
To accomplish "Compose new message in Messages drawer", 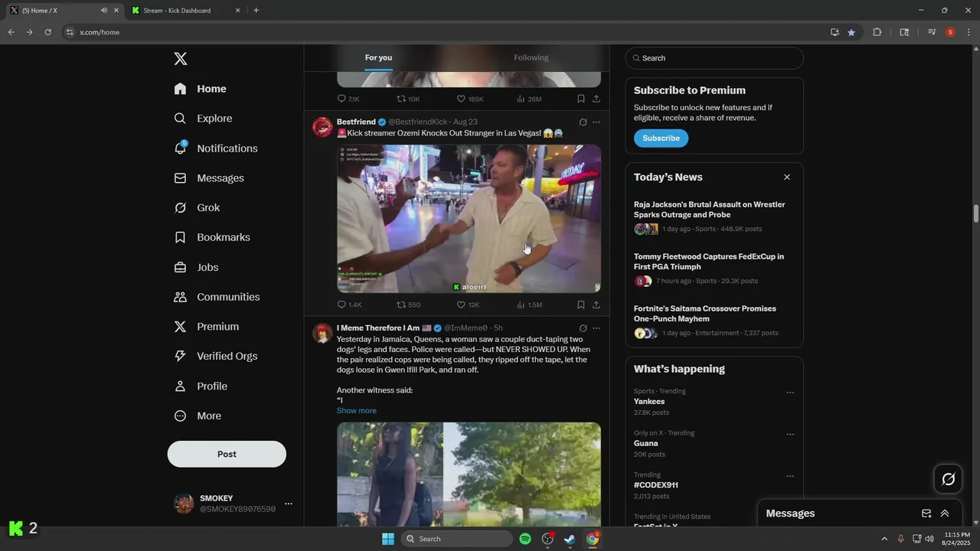I will [x=926, y=514].
